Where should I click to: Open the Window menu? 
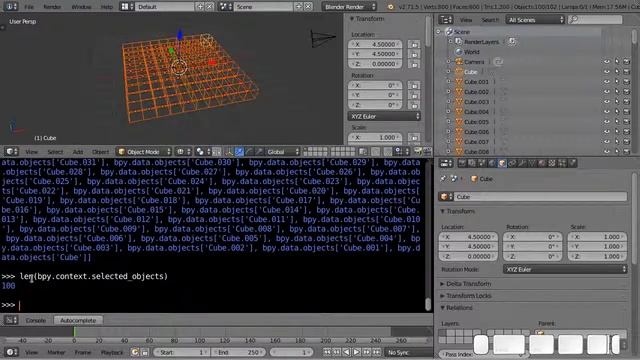tap(81, 7)
